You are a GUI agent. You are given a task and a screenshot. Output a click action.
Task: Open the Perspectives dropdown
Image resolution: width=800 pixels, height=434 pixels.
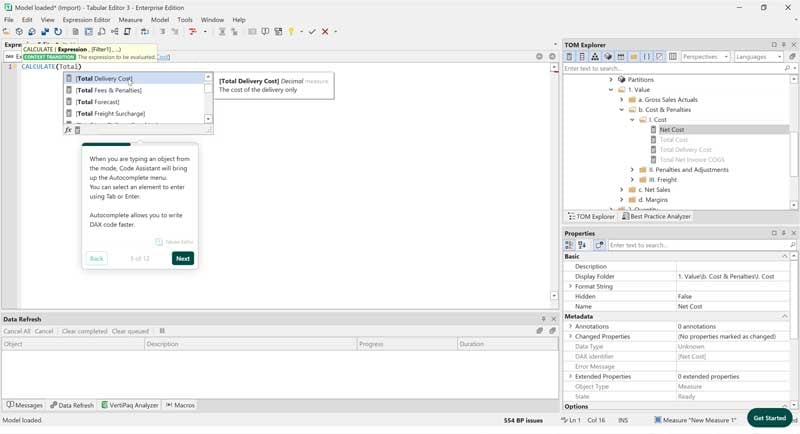click(705, 57)
